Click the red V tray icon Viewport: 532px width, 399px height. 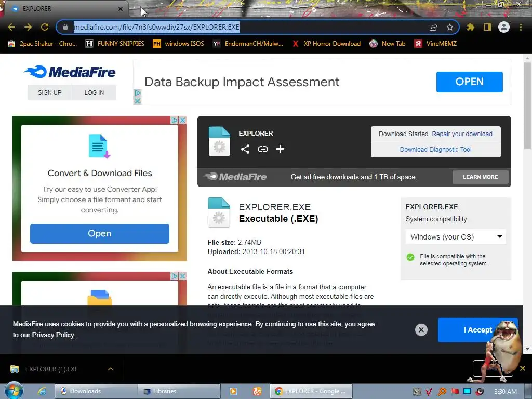(429, 392)
